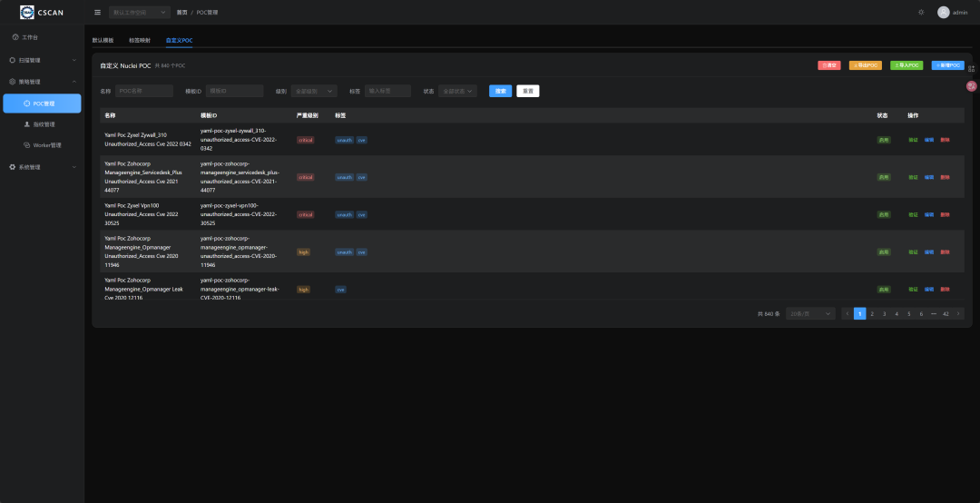Click the red 清空 button

[x=828, y=65]
